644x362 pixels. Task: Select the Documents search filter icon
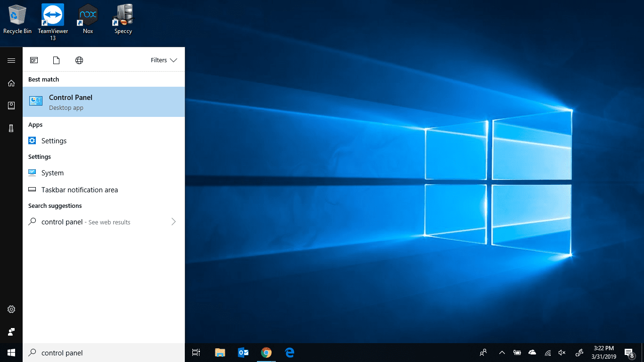coord(56,60)
